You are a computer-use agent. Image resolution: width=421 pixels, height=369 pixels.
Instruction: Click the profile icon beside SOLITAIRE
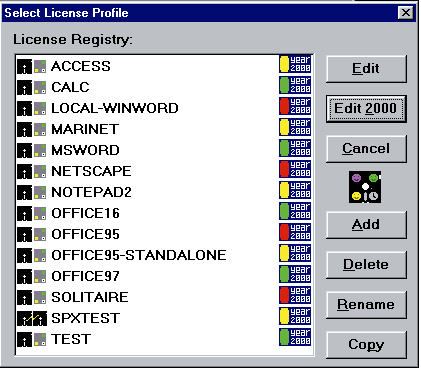32,297
